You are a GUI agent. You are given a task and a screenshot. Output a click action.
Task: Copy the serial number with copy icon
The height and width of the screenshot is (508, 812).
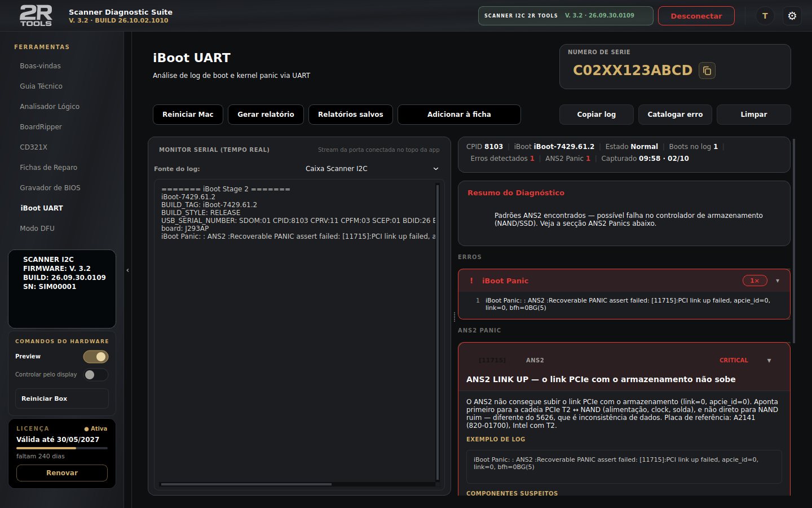click(707, 71)
